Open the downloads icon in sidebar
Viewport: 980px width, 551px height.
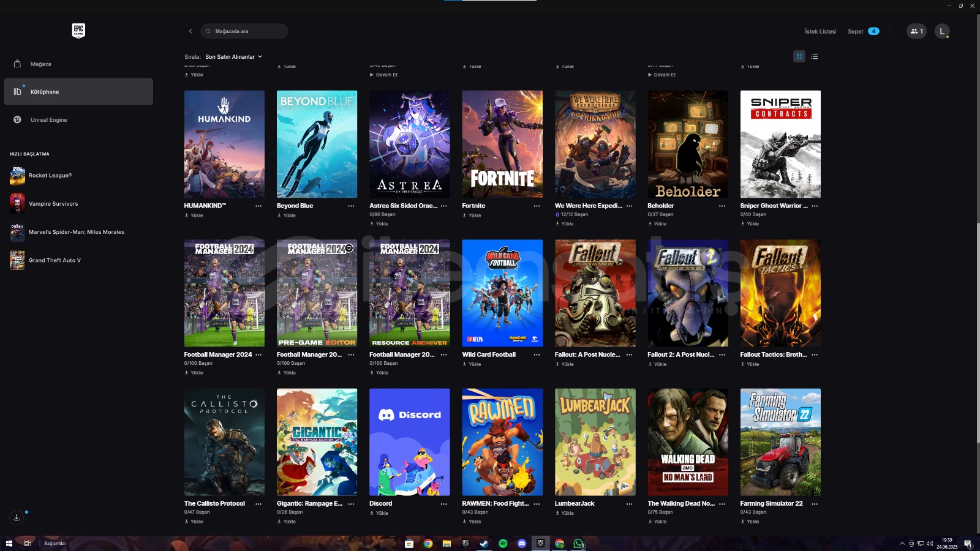pyautogui.click(x=17, y=517)
